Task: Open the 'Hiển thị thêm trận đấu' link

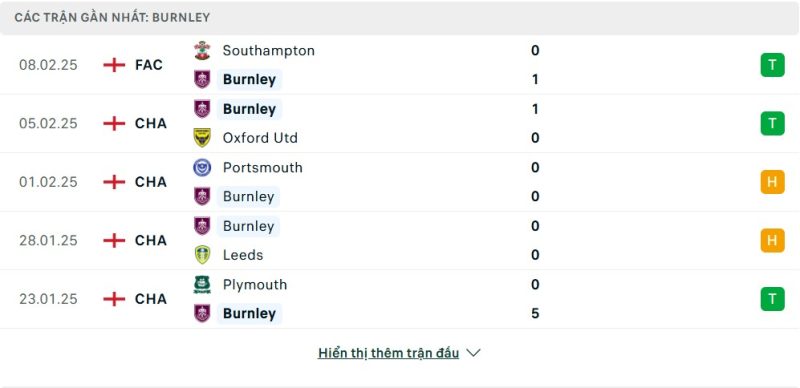Action: [x=388, y=353]
